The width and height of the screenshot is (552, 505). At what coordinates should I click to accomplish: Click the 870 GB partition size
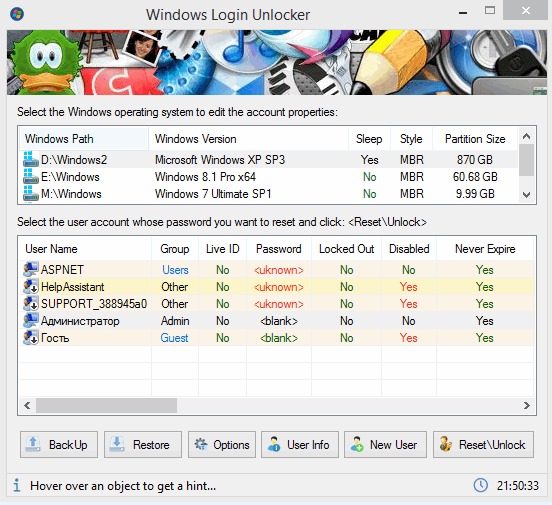[475, 160]
